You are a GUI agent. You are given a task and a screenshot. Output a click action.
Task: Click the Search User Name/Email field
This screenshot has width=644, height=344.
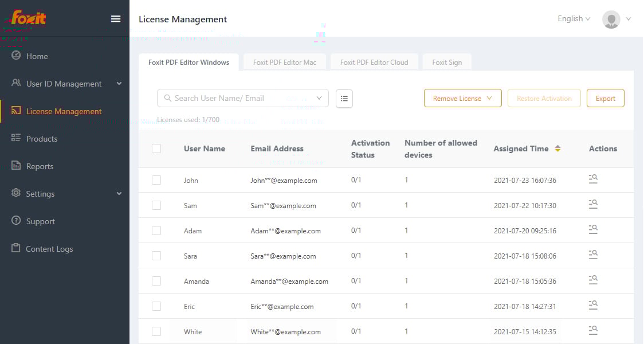click(x=238, y=98)
